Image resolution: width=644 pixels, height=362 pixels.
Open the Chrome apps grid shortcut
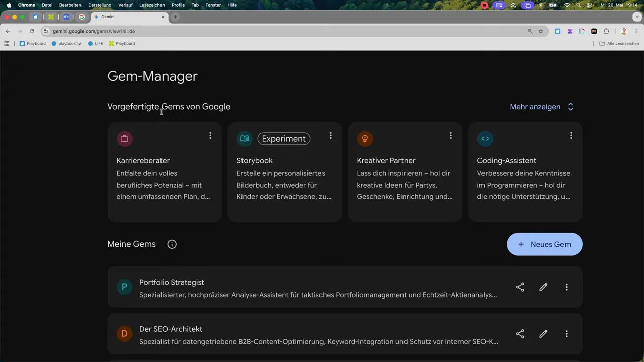7,44
